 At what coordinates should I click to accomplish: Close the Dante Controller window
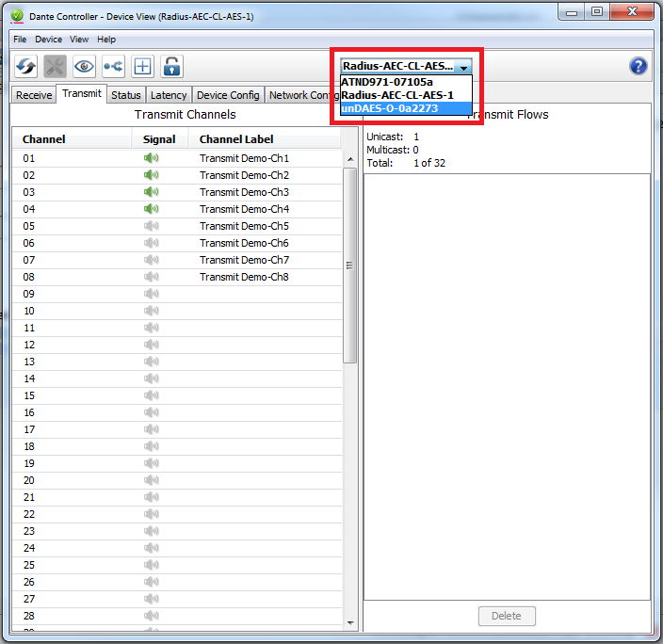(632, 12)
